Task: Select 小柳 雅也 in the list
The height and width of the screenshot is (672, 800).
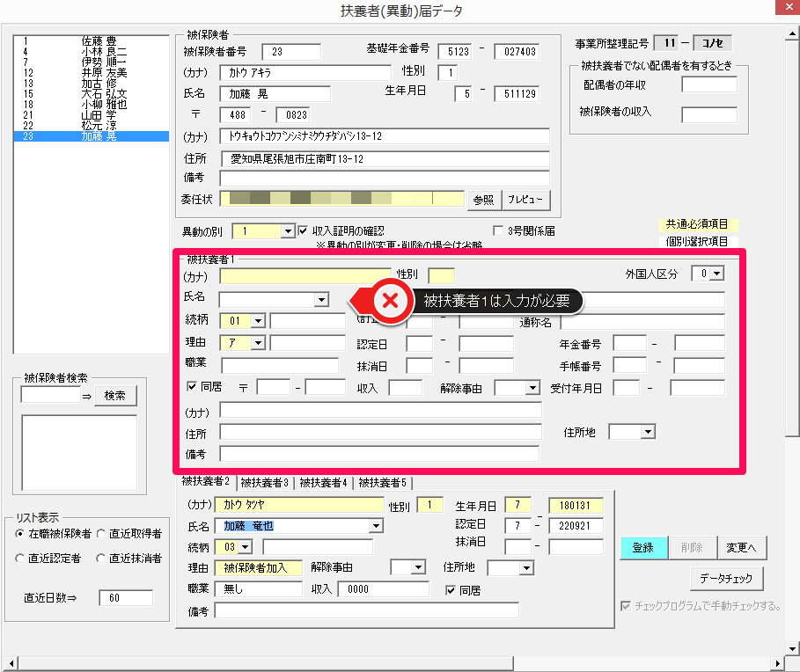Action: (x=92, y=105)
